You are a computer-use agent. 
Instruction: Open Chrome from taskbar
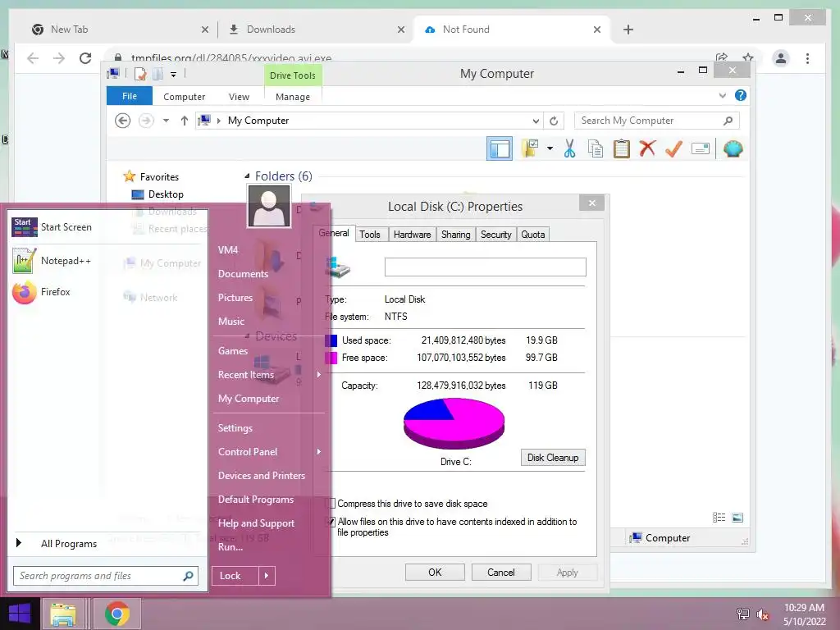[117, 614]
